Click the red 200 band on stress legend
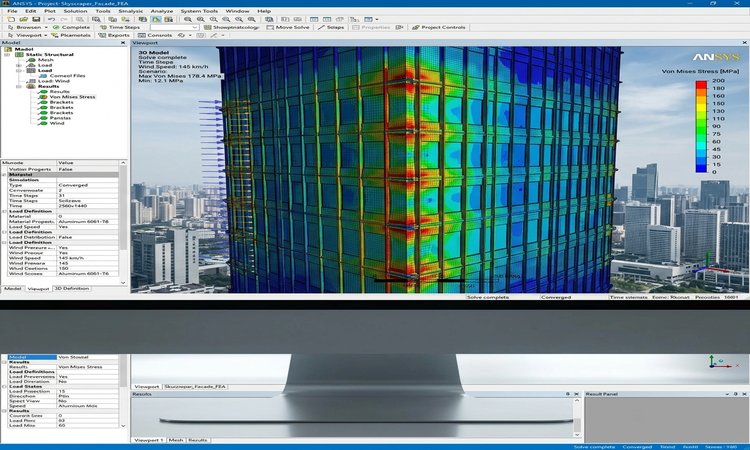 [701, 85]
